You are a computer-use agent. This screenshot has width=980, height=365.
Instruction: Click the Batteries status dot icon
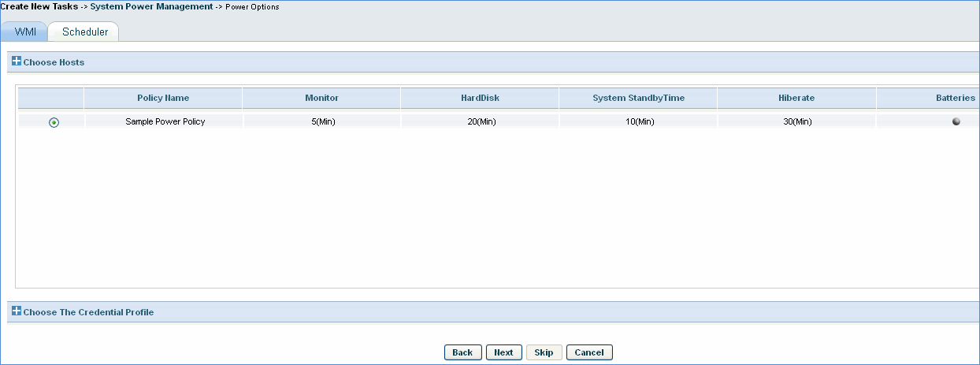(x=956, y=121)
